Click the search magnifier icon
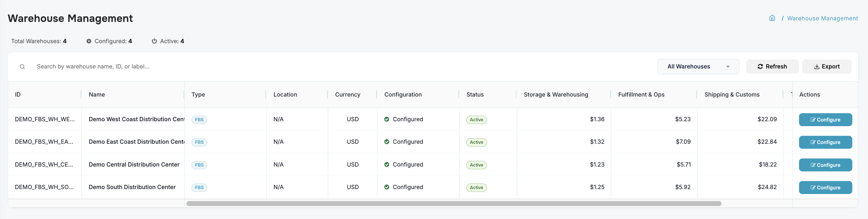The width and height of the screenshot is (868, 219). coord(22,67)
